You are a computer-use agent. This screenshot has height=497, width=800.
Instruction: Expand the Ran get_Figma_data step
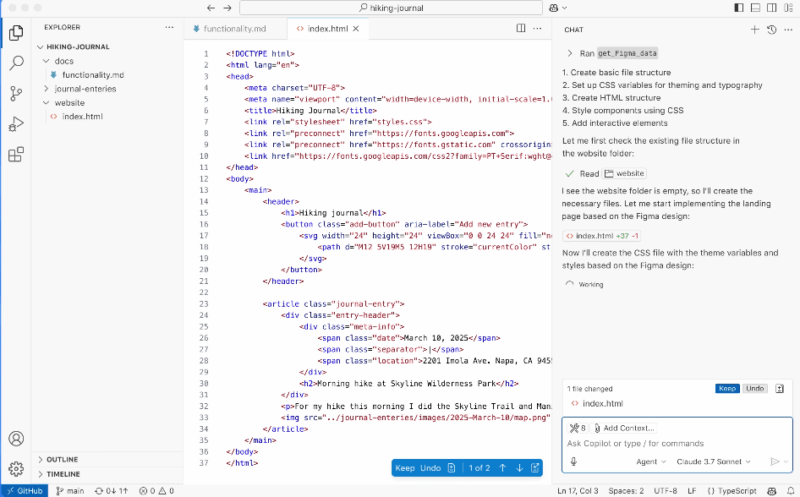(612, 53)
